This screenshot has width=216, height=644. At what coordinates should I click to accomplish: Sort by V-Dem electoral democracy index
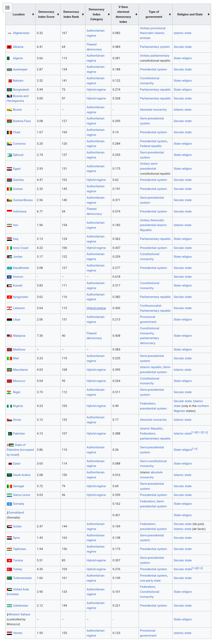pyautogui.click(x=136, y=14)
